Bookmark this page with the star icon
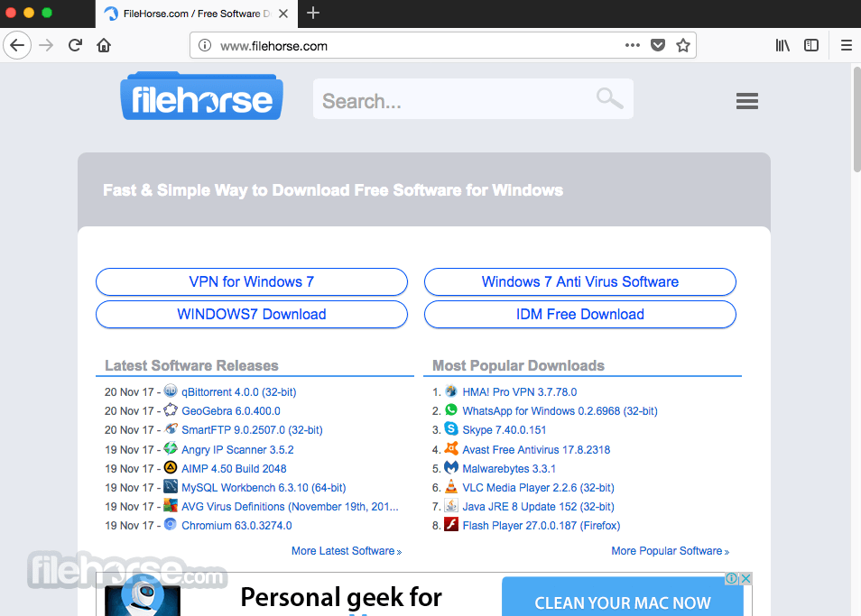The width and height of the screenshot is (861, 616). [683, 45]
